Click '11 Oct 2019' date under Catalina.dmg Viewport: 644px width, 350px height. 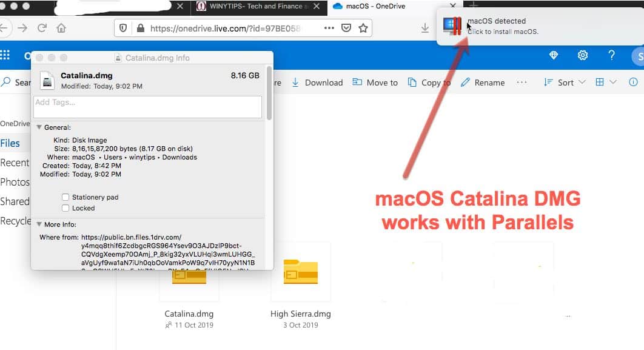tap(194, 325)
